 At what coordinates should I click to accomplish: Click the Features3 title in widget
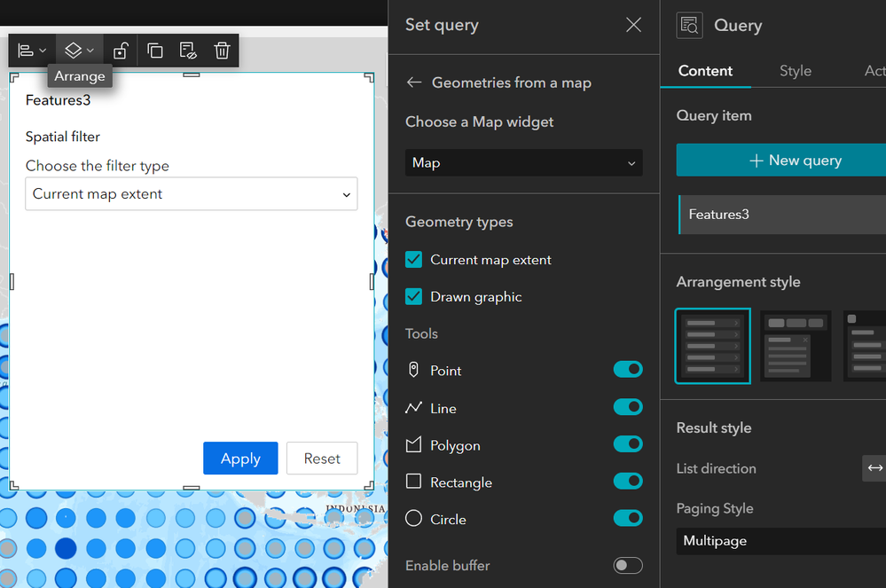[x=59, y=100]
